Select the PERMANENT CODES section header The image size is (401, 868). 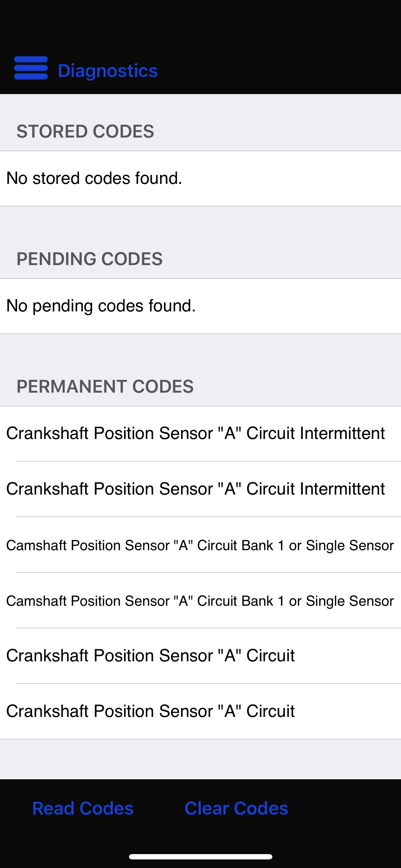coord(105,386)
